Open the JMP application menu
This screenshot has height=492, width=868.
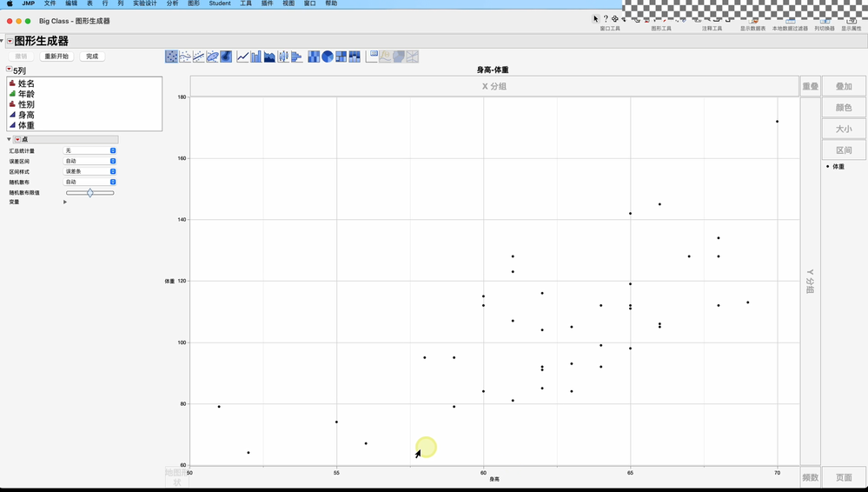pos(28,3)
